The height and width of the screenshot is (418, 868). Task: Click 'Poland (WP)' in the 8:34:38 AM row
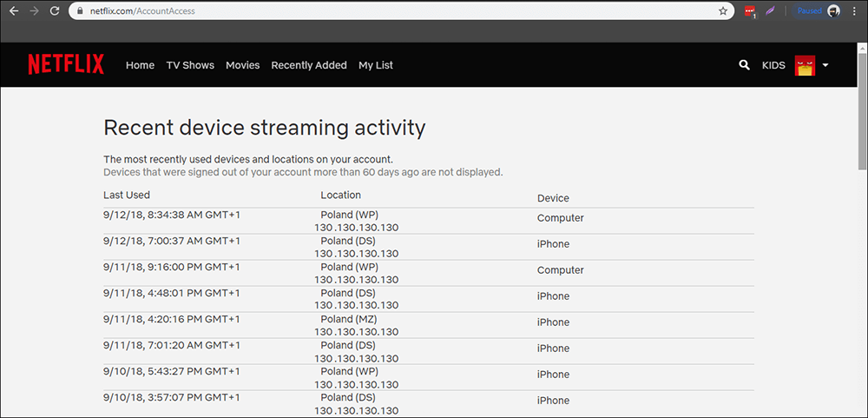[349, 216]
